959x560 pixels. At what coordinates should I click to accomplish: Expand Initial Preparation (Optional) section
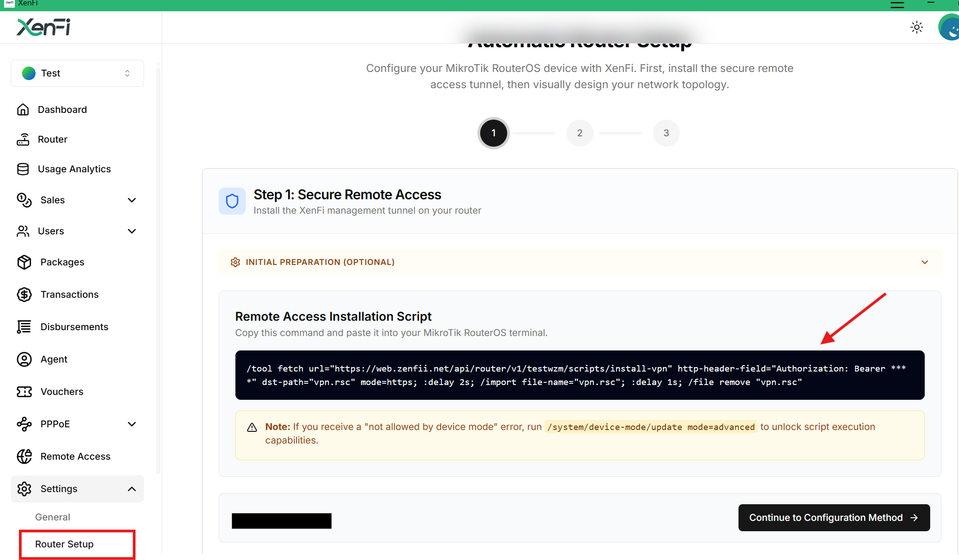click(580, 262)
